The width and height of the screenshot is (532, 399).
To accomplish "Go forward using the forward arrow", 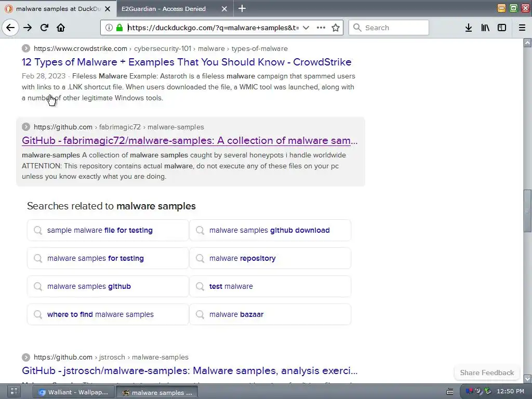I will coord(28,28).
